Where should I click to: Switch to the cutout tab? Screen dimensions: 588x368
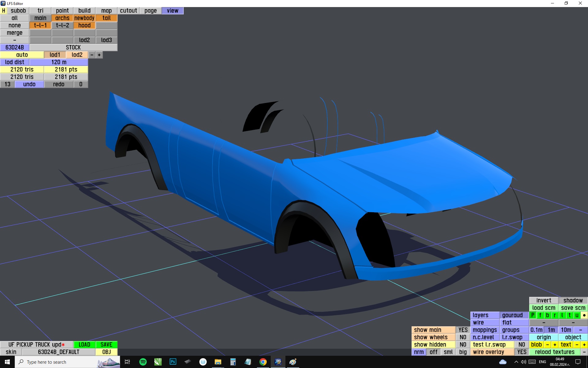[128, 11]
